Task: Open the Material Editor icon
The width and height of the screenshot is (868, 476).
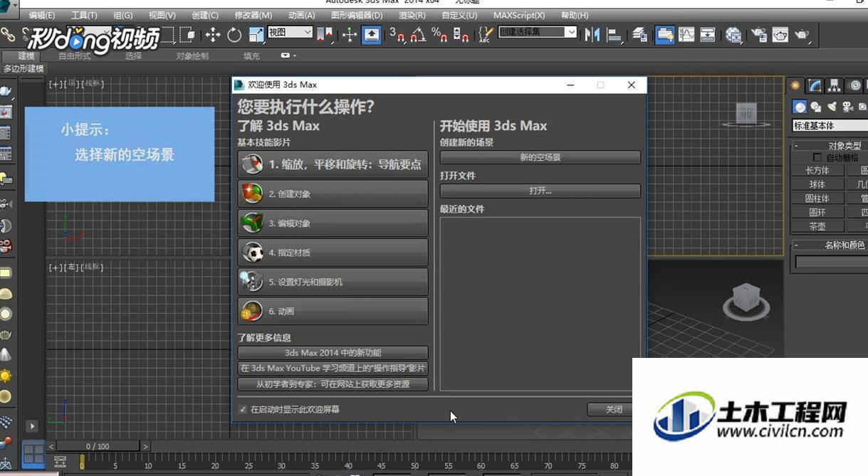Action: pos(733,35)
